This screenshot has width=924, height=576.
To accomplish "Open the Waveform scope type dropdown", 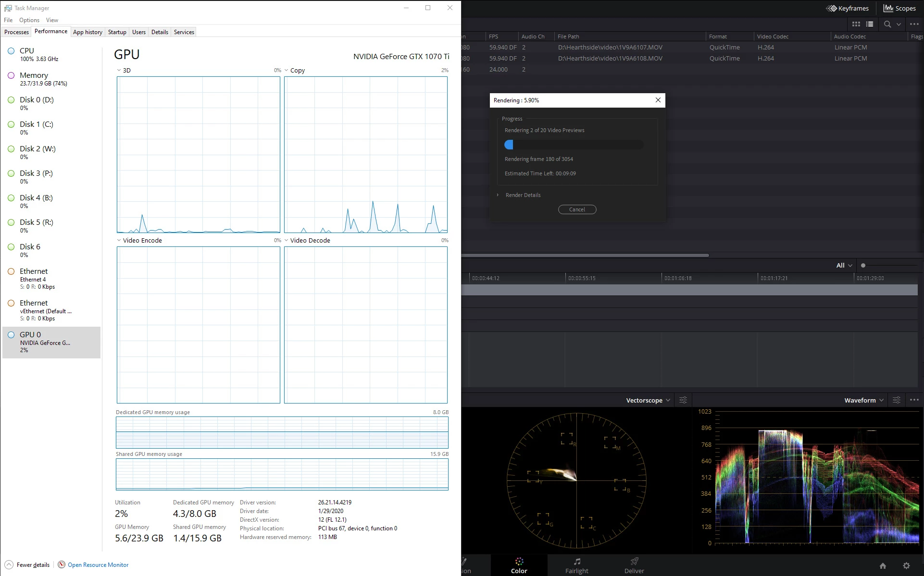I will click(x=863, y=400).
